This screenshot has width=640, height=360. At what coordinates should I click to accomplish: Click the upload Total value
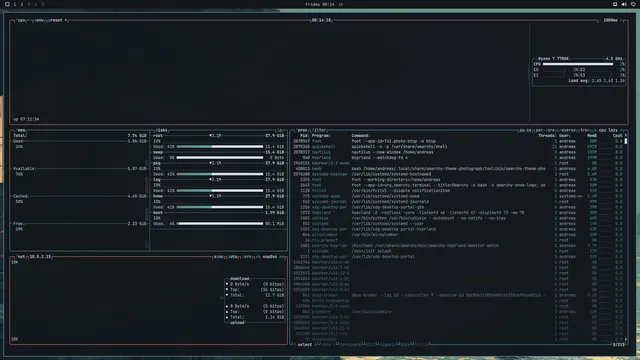pos(274,317)
